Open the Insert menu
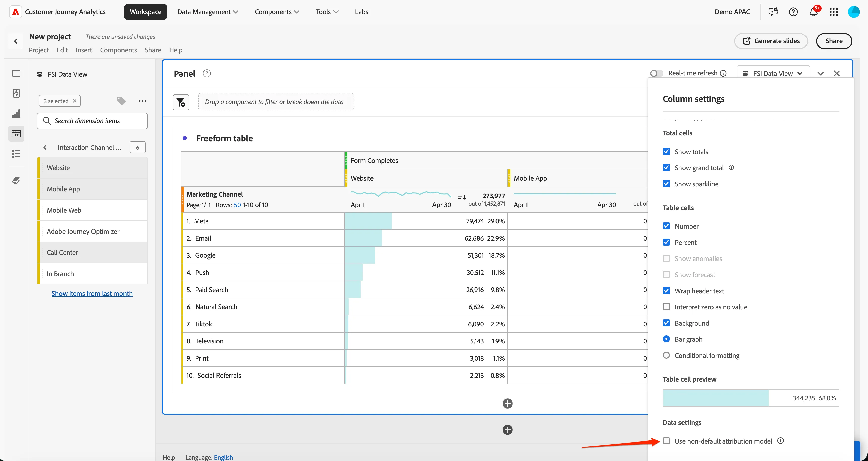This screenshot has height=461, width=868. pyautogui.click(x=84, y=50)
